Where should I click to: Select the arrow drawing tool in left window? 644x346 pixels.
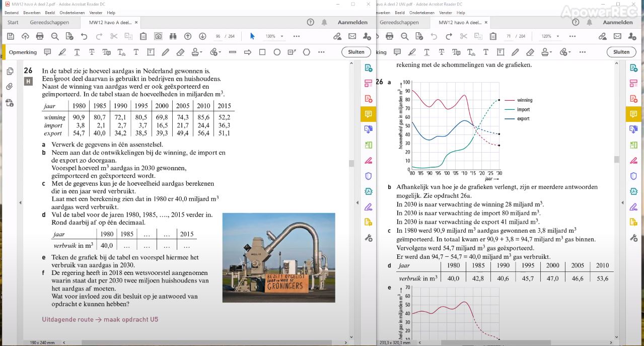[x=247, y=52]
